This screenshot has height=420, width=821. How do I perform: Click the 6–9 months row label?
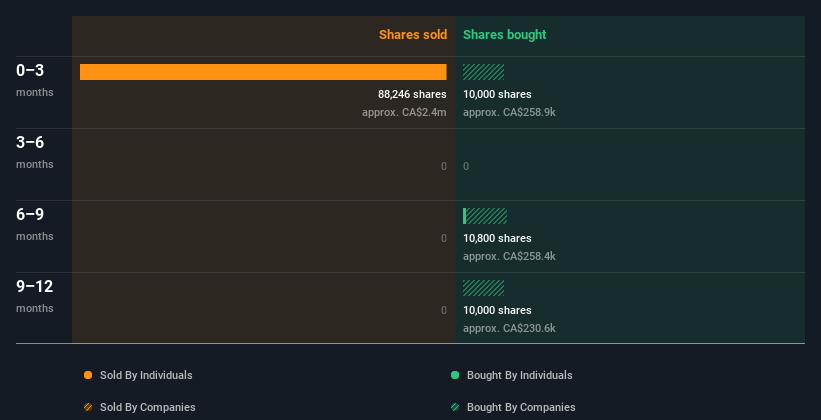point(35,224)
